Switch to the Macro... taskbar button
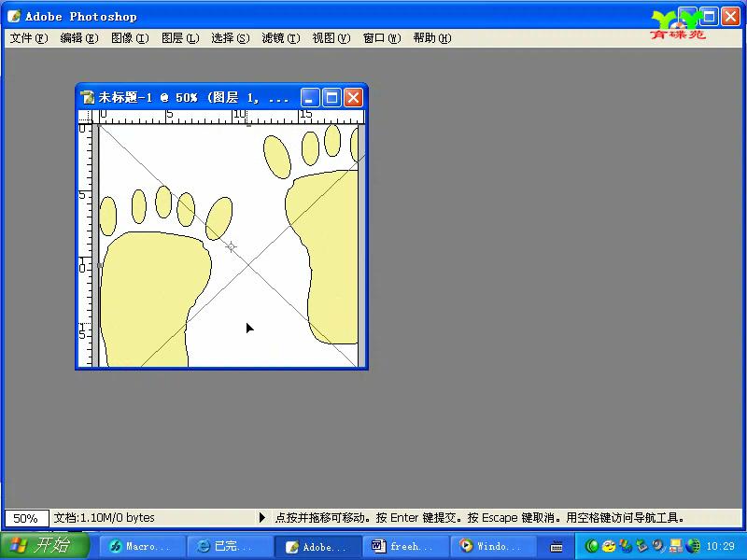 coord(142,546)
